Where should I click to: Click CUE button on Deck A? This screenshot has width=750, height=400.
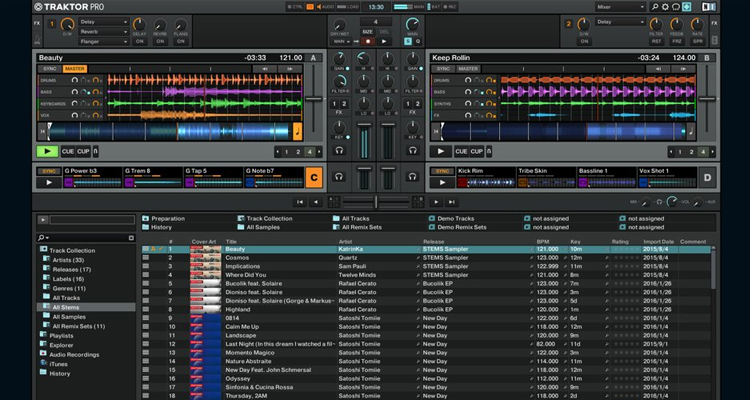click(68, 152)
